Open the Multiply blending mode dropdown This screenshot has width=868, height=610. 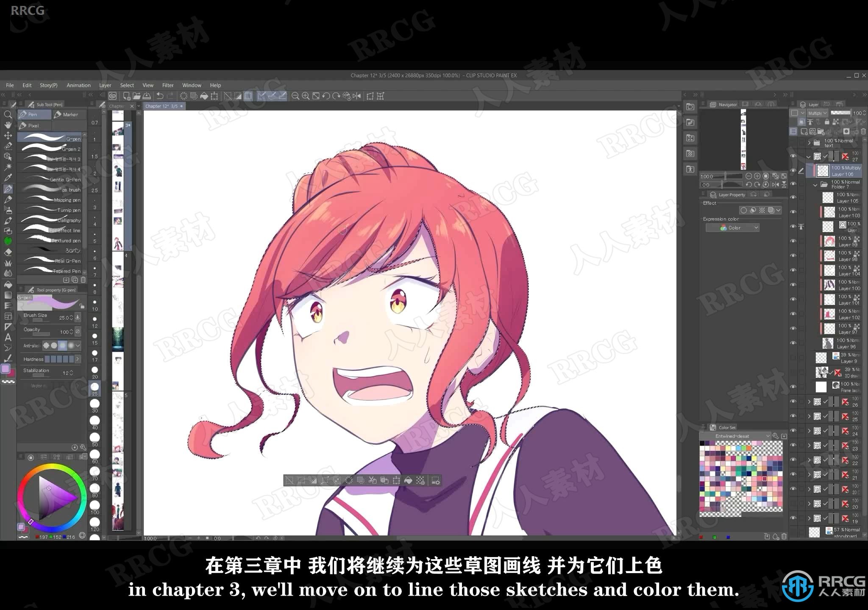(x=818, y=113)
